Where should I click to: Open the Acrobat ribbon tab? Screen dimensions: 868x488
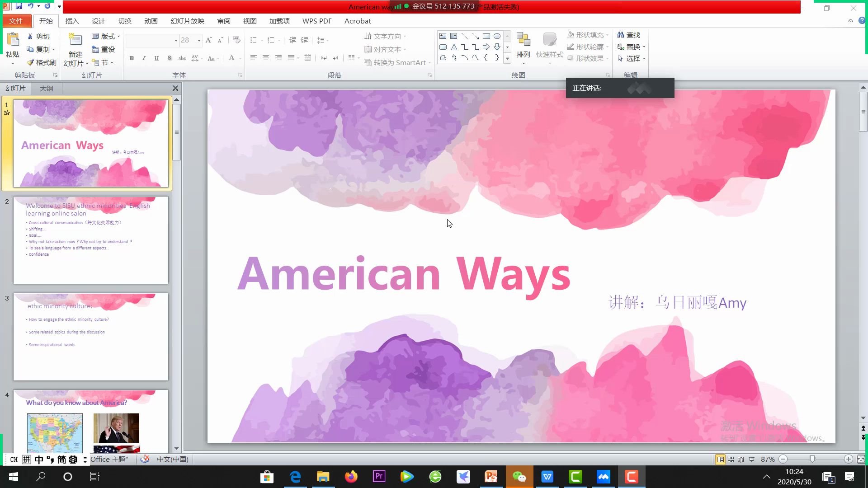[x=357, y=21]
